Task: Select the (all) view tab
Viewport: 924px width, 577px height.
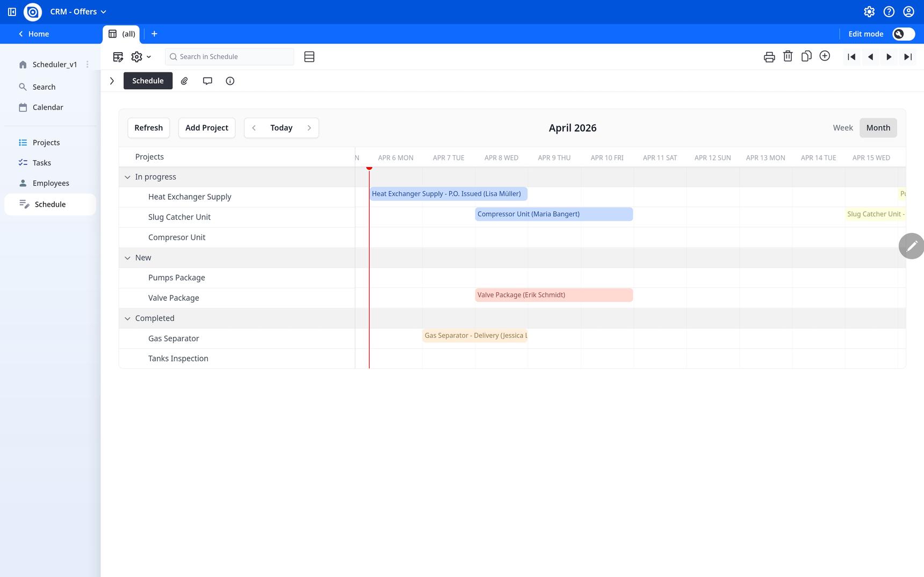Action: tap(122, 34)
